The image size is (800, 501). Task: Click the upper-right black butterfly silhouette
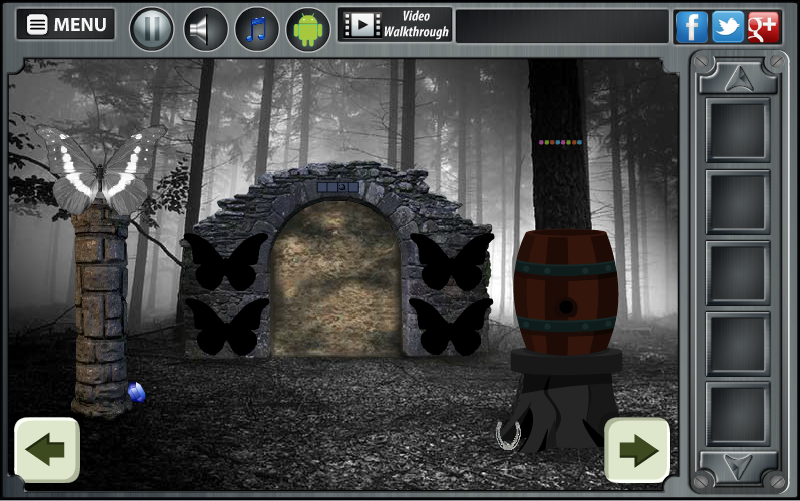452,261
